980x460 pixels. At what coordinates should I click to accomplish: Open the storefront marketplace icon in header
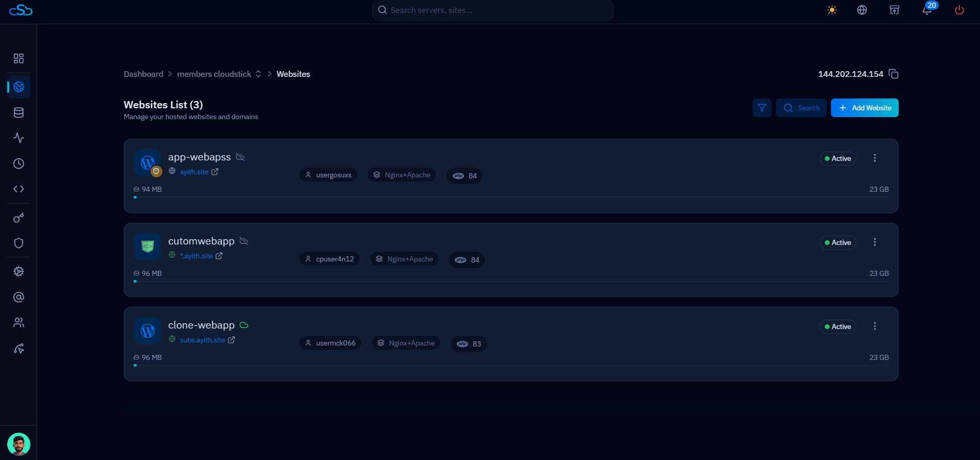tap(894, 10)
